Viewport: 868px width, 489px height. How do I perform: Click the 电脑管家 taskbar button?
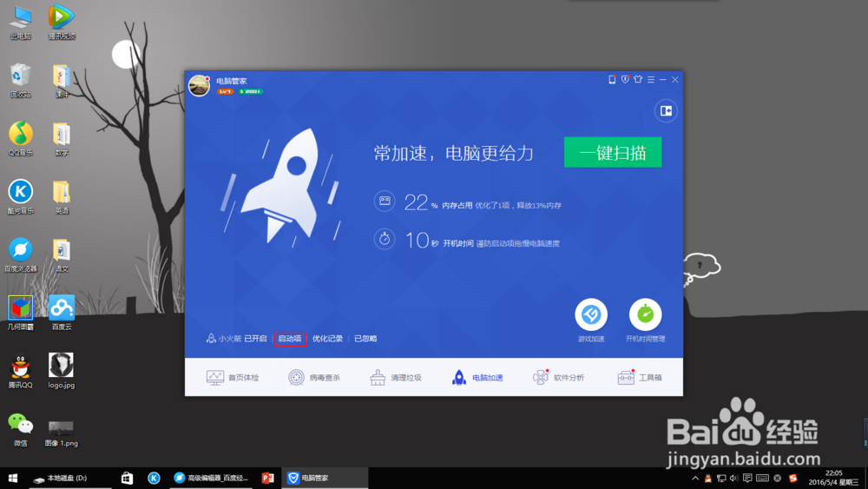325,478
